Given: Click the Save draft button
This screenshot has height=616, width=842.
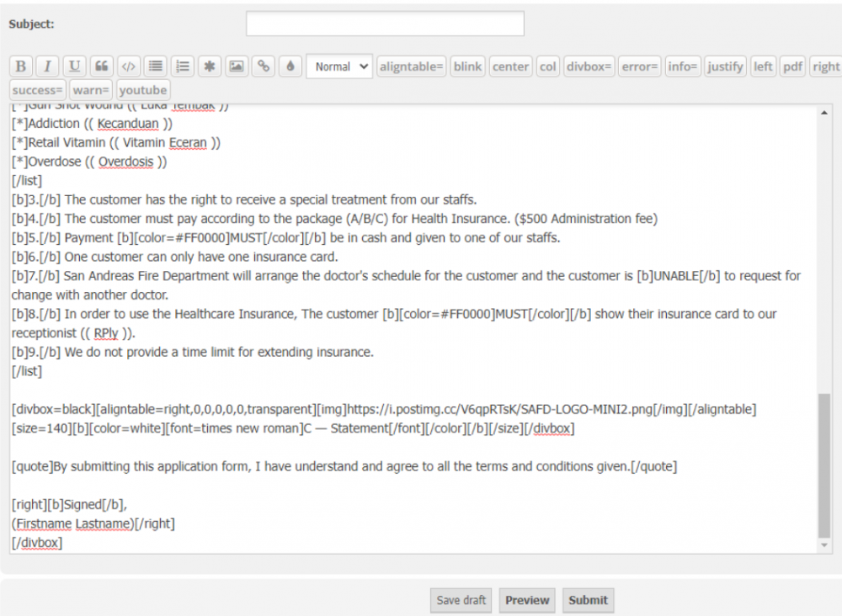Looking at the screenshot, I should (x=461, y=600).
